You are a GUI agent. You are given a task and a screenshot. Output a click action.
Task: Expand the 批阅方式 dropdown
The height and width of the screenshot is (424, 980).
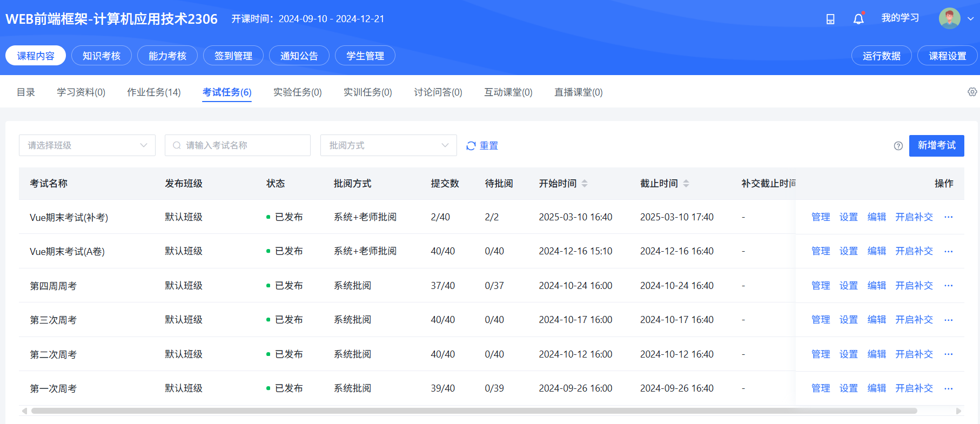pos(388,145)
